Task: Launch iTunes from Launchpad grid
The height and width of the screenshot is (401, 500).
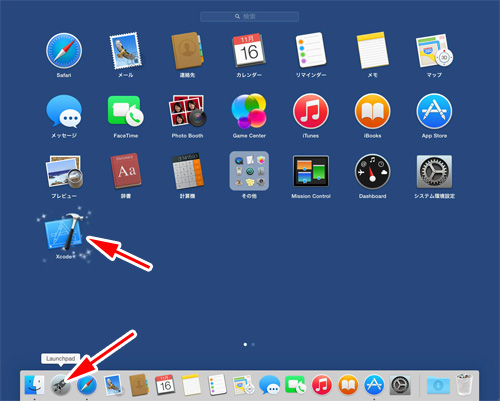Action: pos(311,111)
